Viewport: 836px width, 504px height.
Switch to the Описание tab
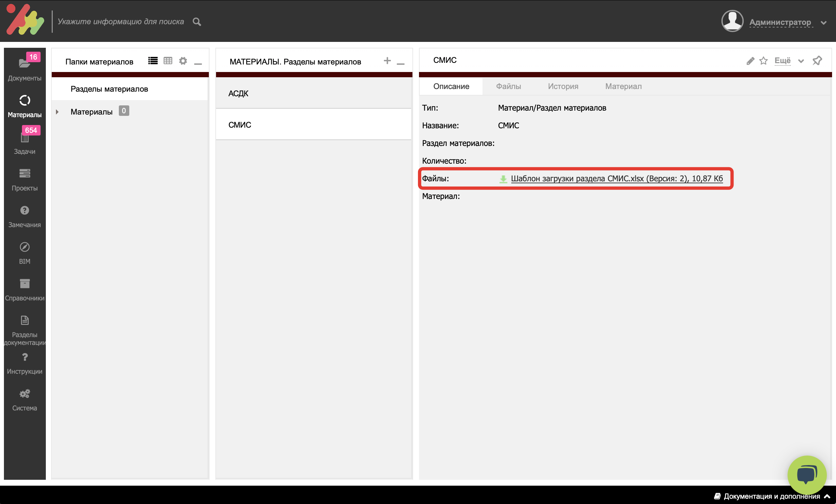(451, 86)
